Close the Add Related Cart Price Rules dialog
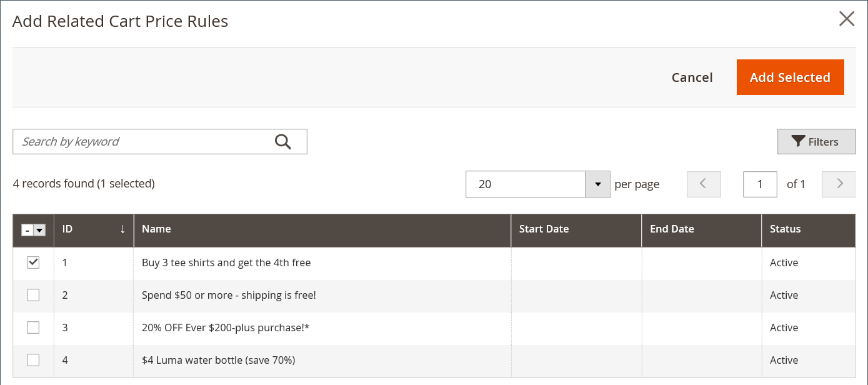The height and width of the screenshot is (385, 868). pos(846,19)
